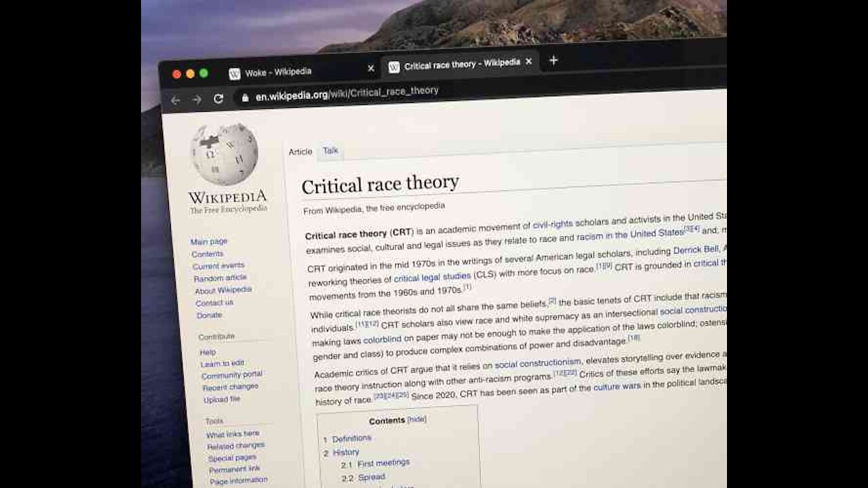Follow the culture wars link

[617, 387]
